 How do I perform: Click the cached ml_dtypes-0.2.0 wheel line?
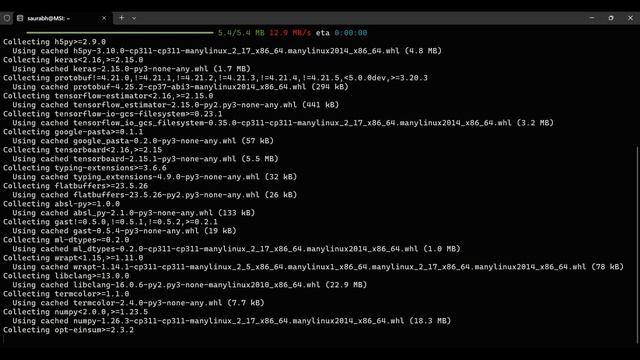pos(236,249)
